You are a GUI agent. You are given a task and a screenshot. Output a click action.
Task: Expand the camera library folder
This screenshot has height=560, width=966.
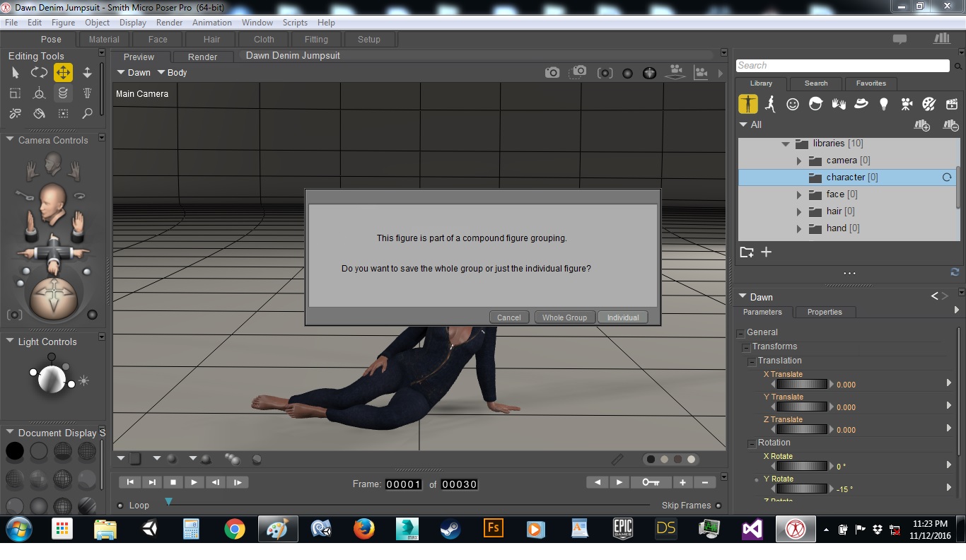(799, 161)
